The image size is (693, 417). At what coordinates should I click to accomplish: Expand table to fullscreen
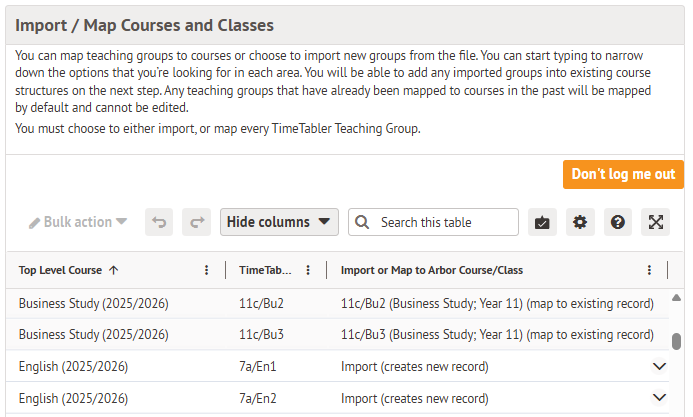(656, 222)
